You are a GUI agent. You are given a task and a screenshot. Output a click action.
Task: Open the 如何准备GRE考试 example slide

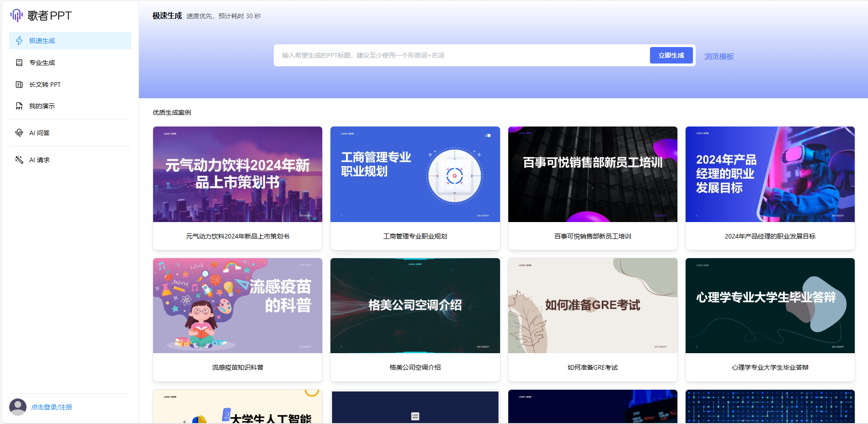(592, 306)
